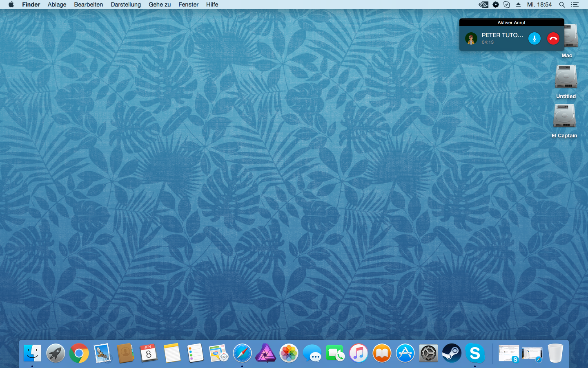Image resolution: width=588 pixels, height=368 pixels.
Task: Open the Hilfe menu
Action: pyautogui.click(x=212, y=4)
